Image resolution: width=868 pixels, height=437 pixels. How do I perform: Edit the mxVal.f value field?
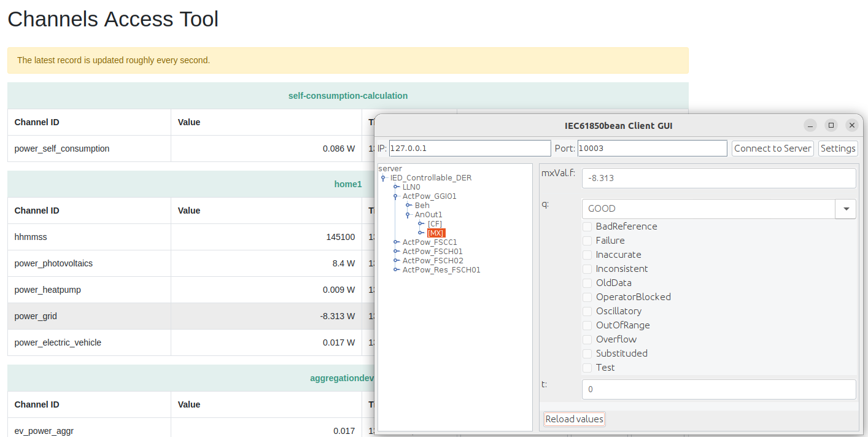point(718,178)
